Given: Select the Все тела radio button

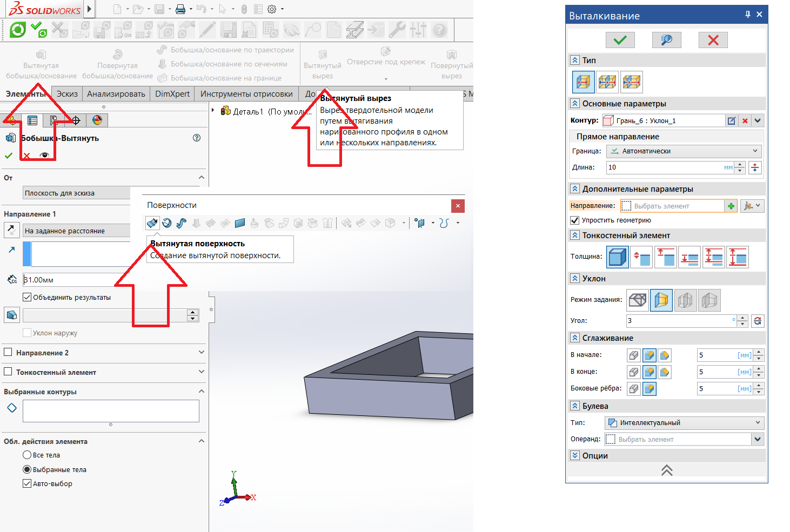Looking at the screenshot, I should click(27, 455).
